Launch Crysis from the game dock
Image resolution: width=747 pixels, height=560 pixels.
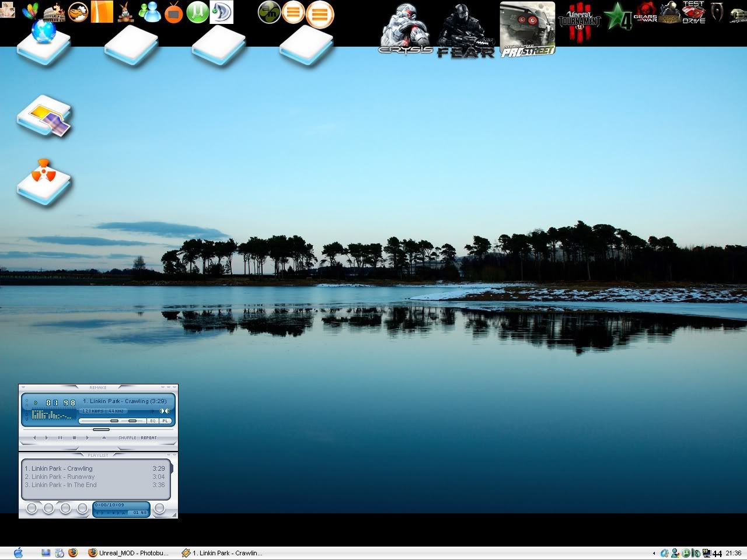[x=404, y=29]
